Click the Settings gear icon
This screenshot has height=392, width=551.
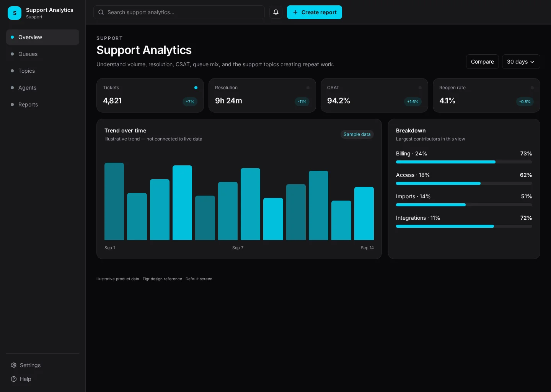[x=14, y=365]
